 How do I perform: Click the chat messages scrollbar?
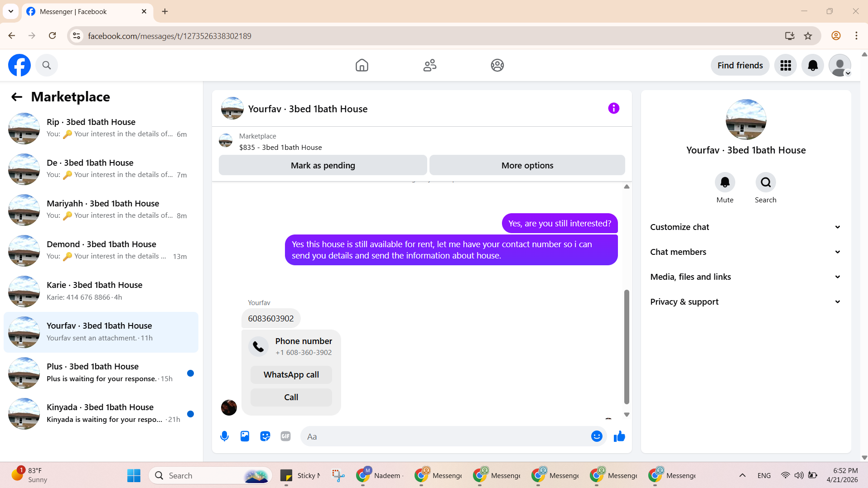[627, 347]
